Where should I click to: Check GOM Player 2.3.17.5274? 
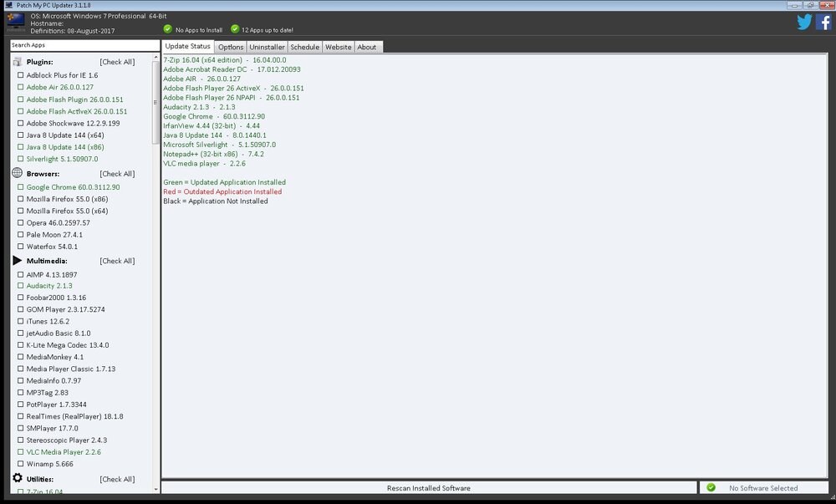coord(21,309)
